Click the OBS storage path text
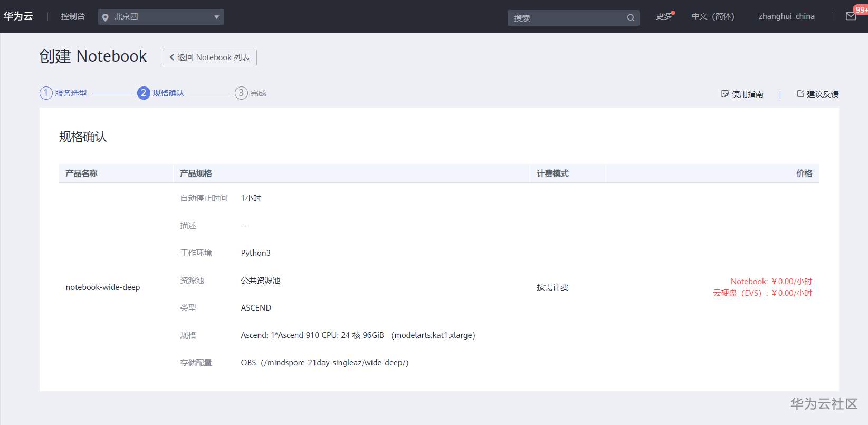The height and width of the screenshot is (425, 868). [x=325, y=363]
